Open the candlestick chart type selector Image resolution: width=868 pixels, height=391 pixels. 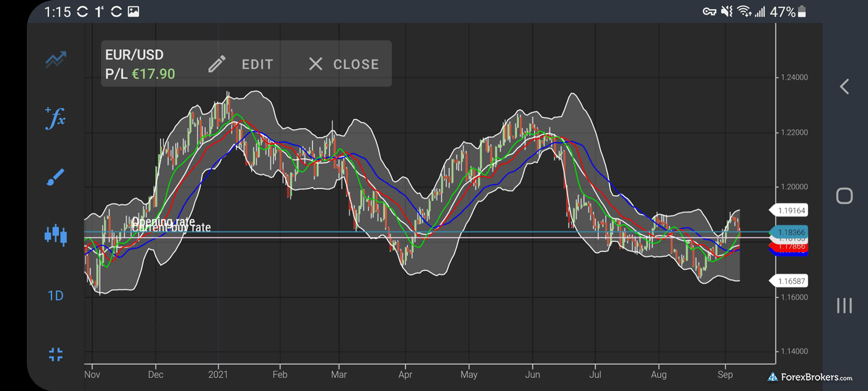(x=56, y=235)
